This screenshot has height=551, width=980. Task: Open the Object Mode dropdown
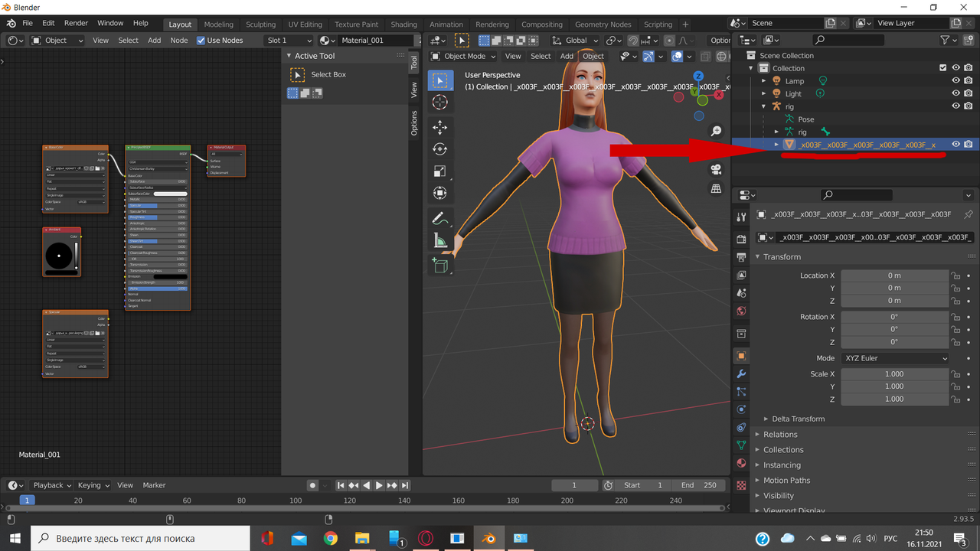(463, 56)
